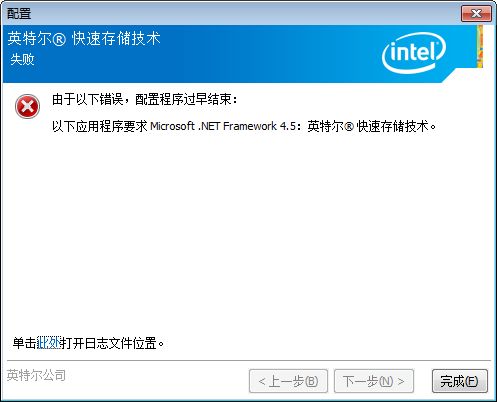Click the 配置 window title text
Viewport: 497px width, 402px height.
19,14
